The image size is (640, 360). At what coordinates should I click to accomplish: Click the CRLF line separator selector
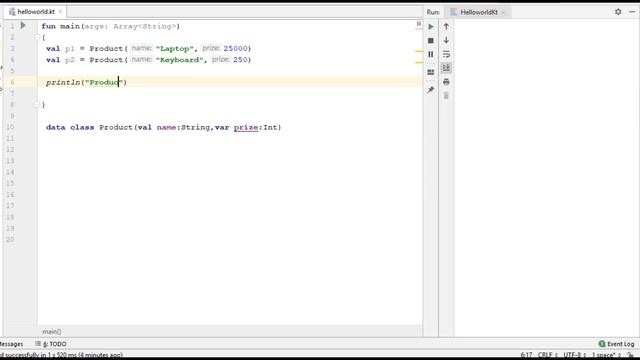(547, 355)
